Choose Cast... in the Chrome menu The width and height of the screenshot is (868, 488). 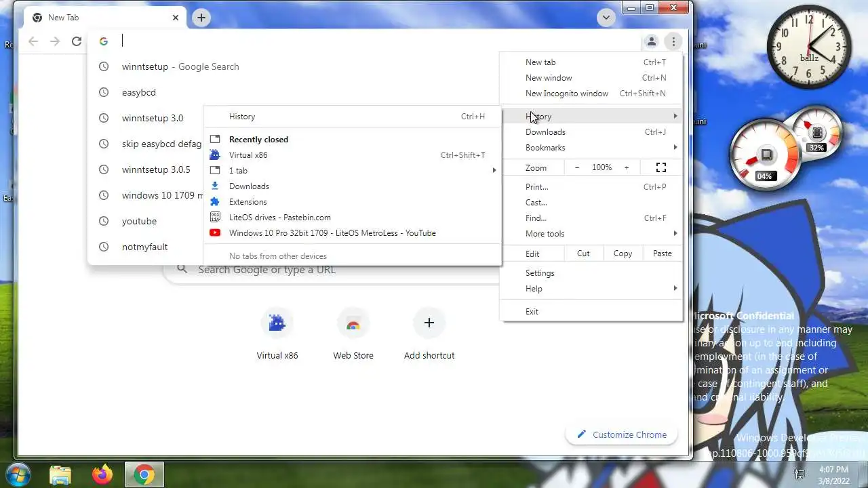591,202
